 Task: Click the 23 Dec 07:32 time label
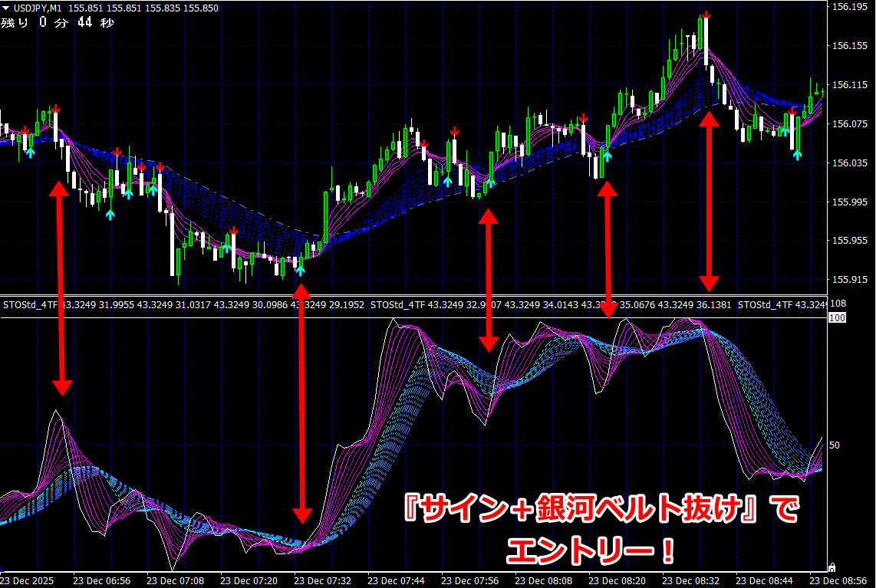click(322, 581)
